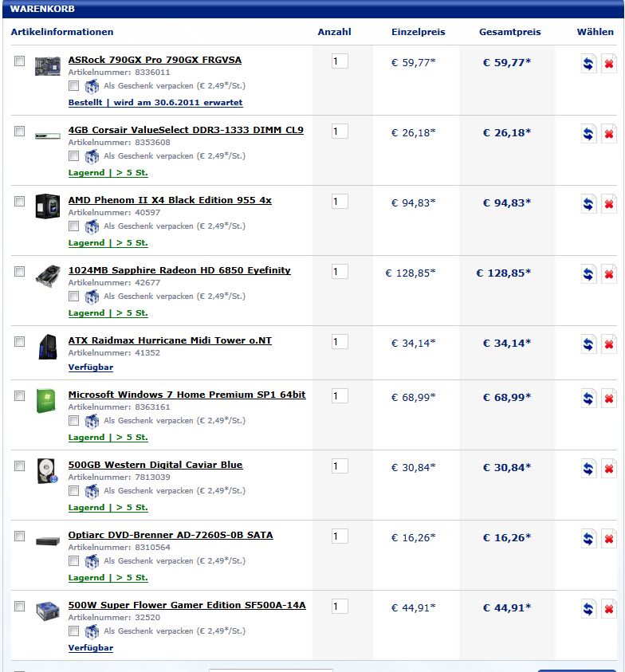Remove AMD Phenom II X4 with red X
Image resolution: width=625 pixels, height=672 pixels.
(609, 204)
